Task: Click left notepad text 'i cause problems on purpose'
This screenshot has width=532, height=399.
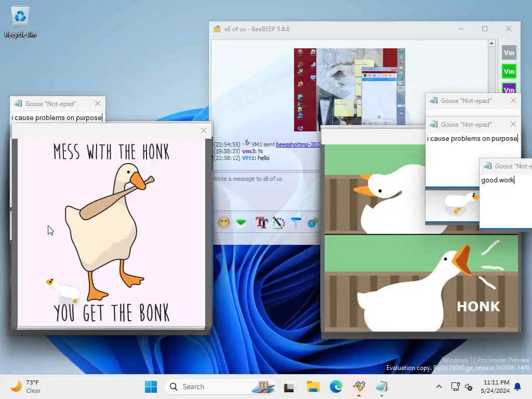Action: click(57, 118)
